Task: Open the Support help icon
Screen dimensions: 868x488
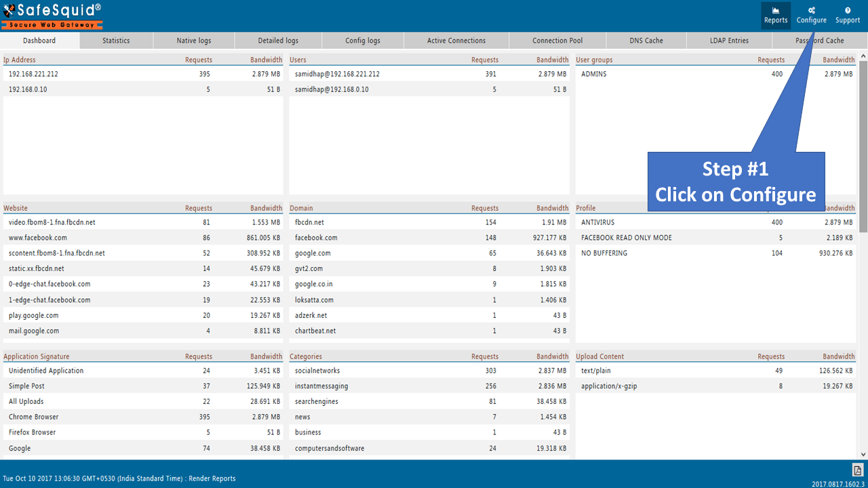Action: tap(847, 11)
